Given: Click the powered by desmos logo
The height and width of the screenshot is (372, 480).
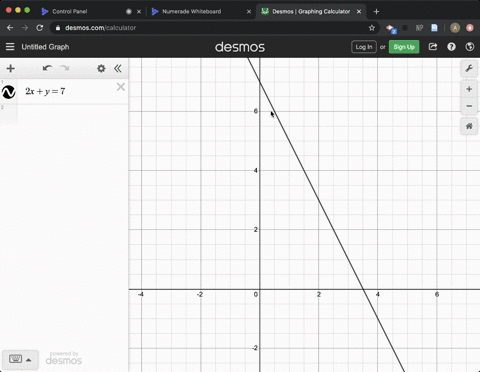Looking at the screenshot, I should click(64, 358).
